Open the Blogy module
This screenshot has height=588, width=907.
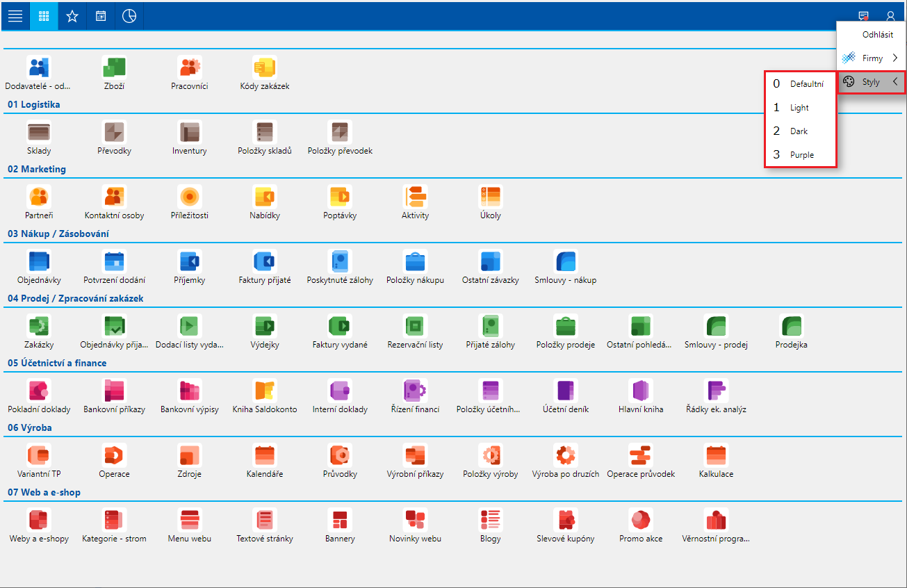(x=490, y=525)
